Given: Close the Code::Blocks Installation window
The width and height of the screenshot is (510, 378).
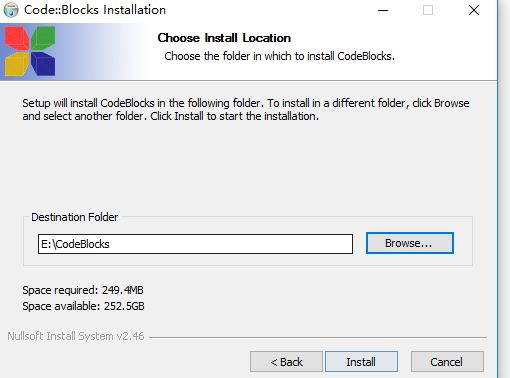Looking at the screenshot, I should pyautogui.click(x=474, y=10).
